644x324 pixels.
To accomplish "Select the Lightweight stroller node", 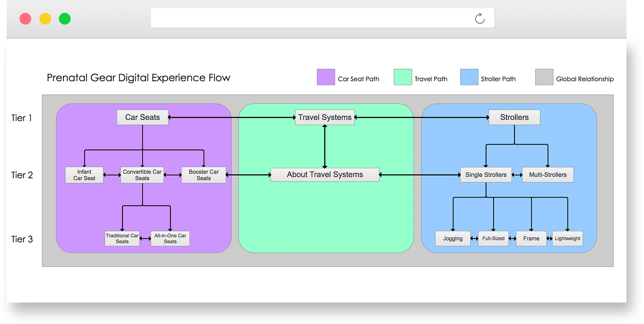I will click(568, 239).
